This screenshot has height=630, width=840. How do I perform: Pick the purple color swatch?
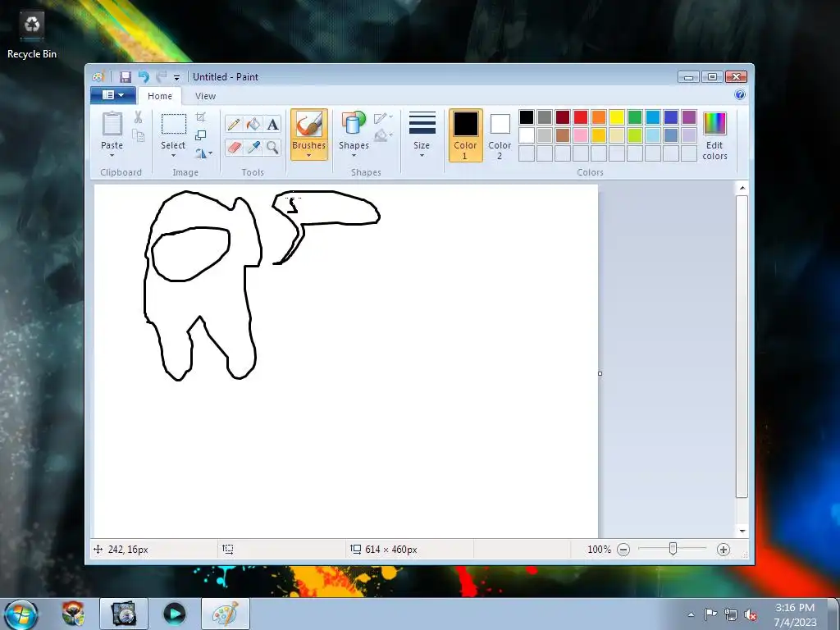coord(689,117)
